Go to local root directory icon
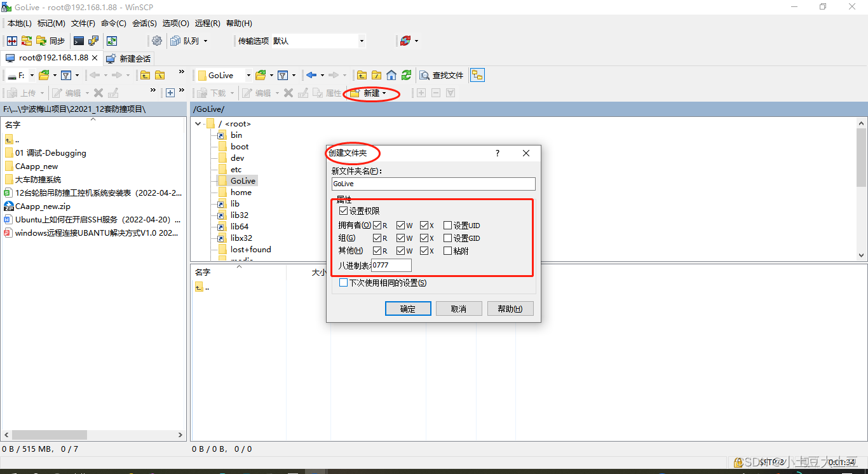This screenshot has height=474, width=868. [x=160, y=75]
